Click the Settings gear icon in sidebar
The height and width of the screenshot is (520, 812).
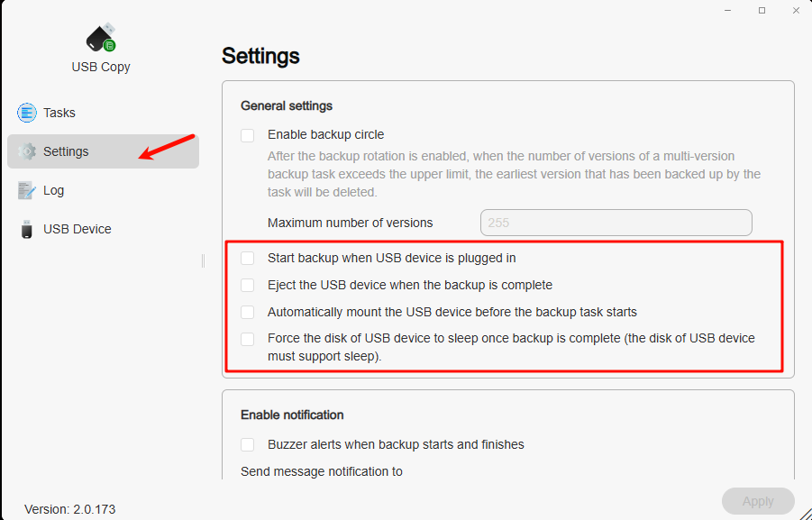click(x=27, y=151)
